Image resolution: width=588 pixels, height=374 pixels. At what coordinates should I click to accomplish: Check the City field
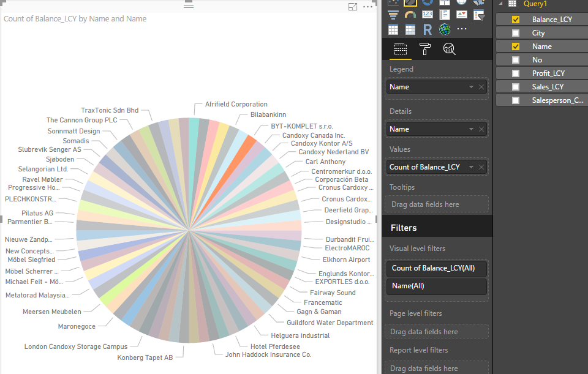point(516,33)
